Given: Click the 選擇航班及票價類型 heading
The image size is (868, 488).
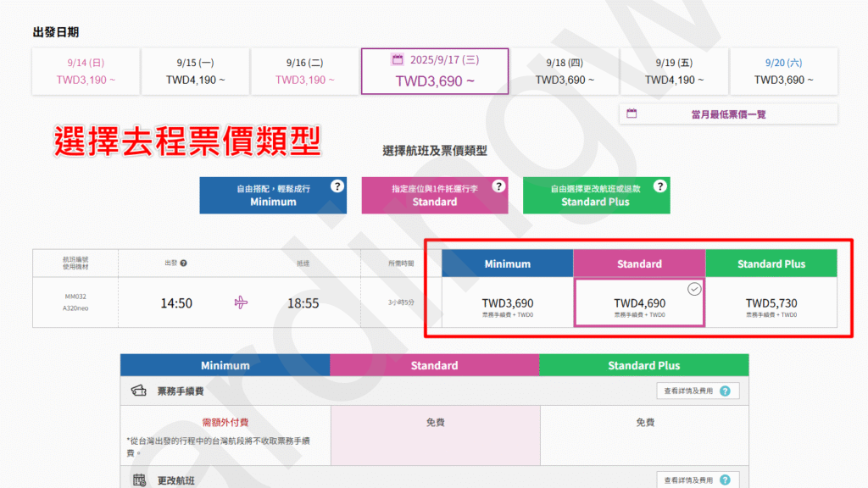Looking at the screenshot, I should [x=435, y=151].
